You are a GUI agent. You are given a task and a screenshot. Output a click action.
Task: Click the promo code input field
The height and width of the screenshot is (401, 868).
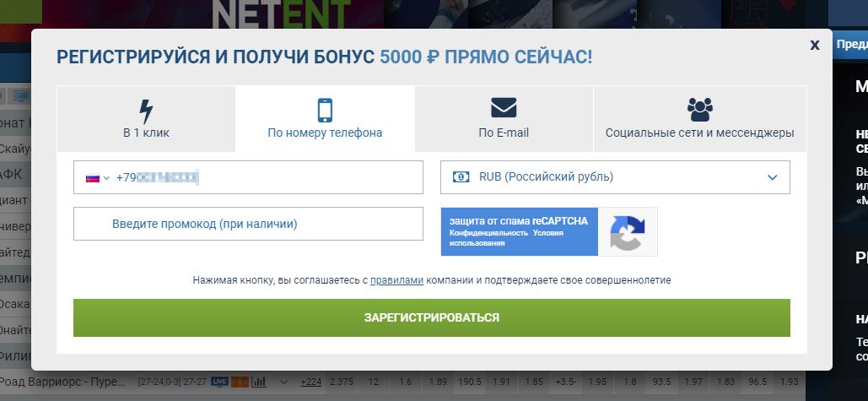(x=248, y=224)
